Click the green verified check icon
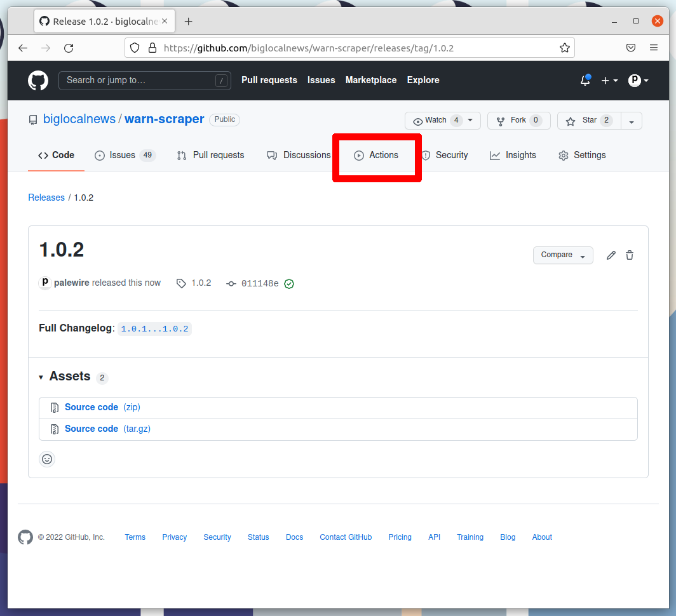The height and width of the screenshot is (616, 676). pyautogui.click(x=289, y=284)
